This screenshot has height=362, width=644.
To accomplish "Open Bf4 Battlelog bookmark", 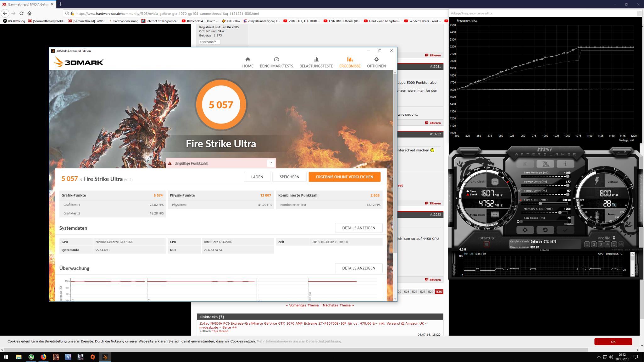I will [x=14, y=21].
